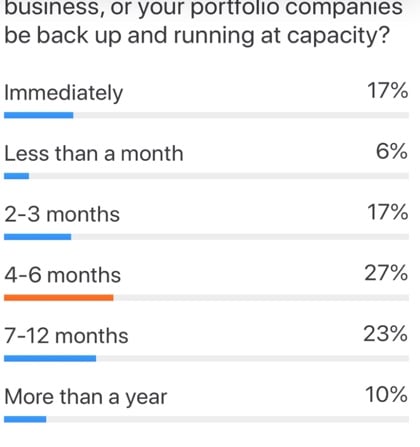Click the 17% value beside Immediately
420x447 pixels.
pos(388,90)
